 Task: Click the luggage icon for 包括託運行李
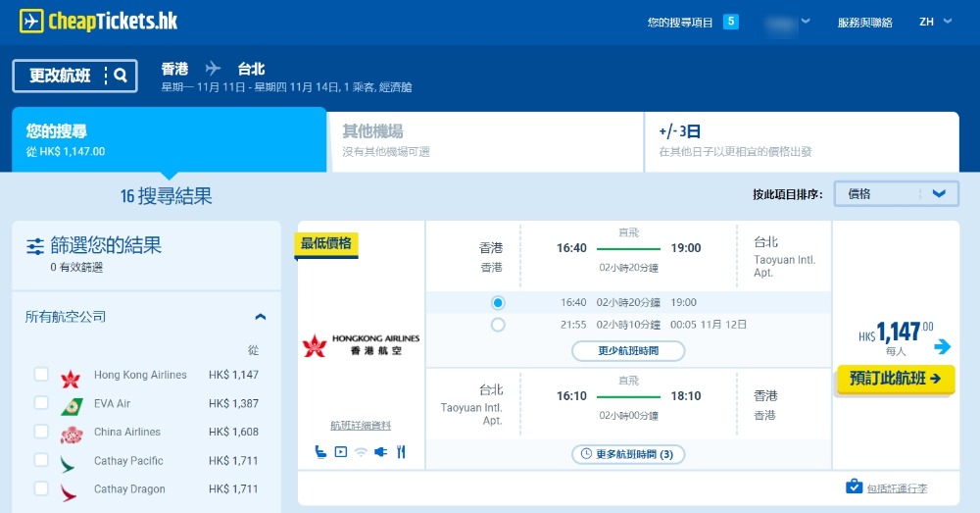pos(854,487)
